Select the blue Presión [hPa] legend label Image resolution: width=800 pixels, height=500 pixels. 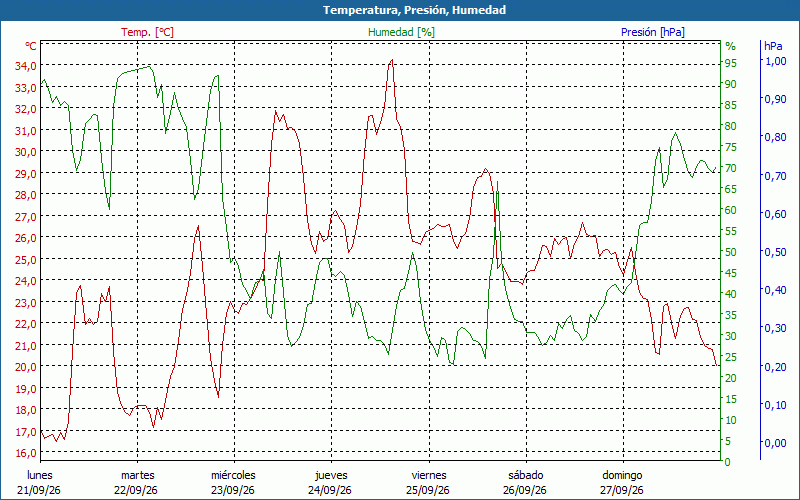(653, 32)
